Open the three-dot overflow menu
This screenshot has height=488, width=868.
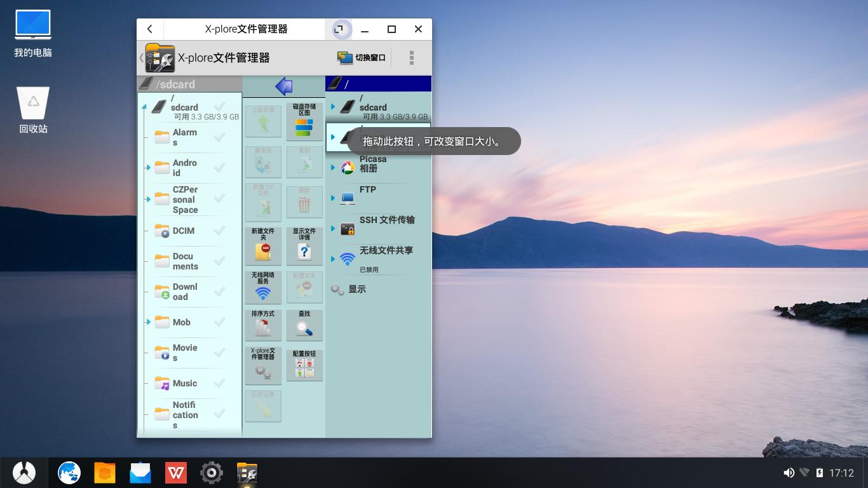pyautogui.click(x=412, y=57)
